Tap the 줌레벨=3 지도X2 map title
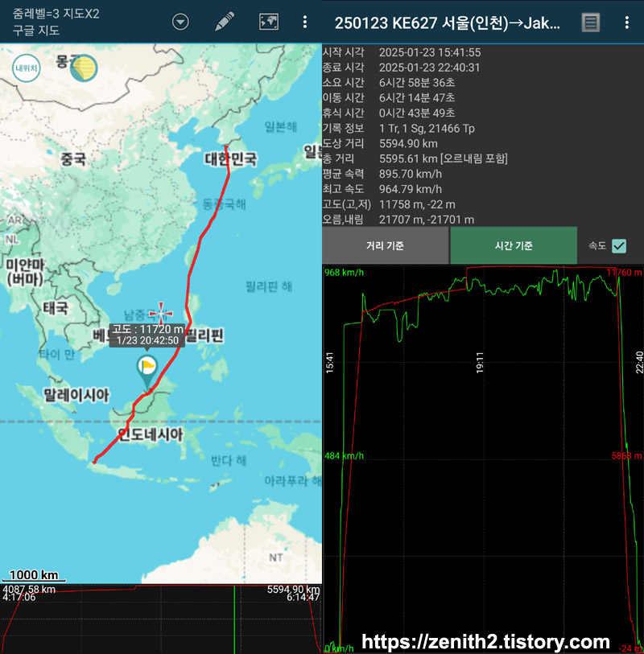The image size is (644, 654). coord(56,14)
